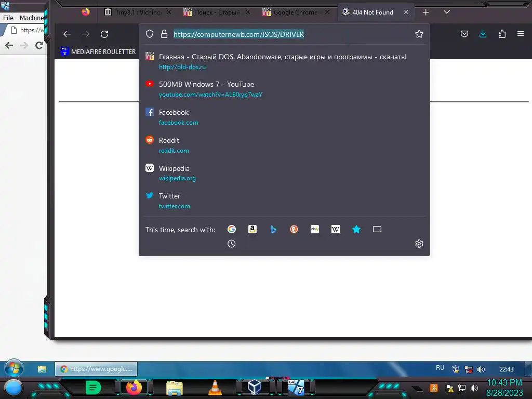Image resolution: width=532 pixels, height=399 pixels.
Task: Switch to Google Chrome tab
Action: pos(295,12)
